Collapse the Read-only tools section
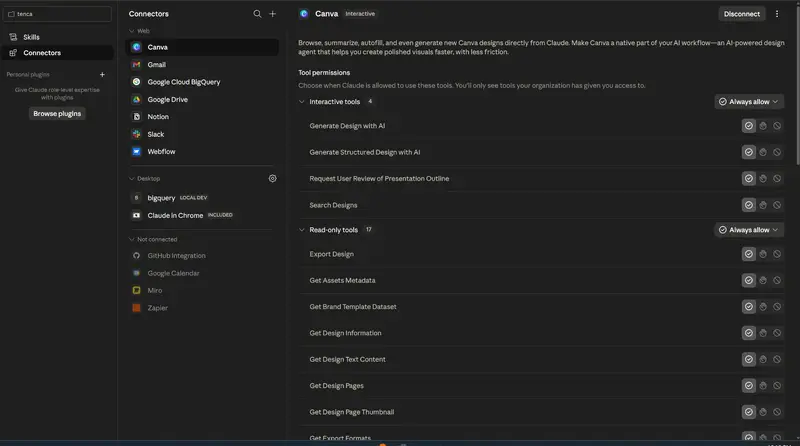Viewport: 800px width, 446px height. [302, 230]
